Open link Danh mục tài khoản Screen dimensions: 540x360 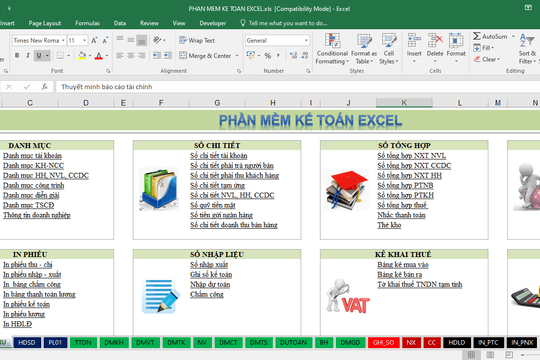tap(32, 156)
